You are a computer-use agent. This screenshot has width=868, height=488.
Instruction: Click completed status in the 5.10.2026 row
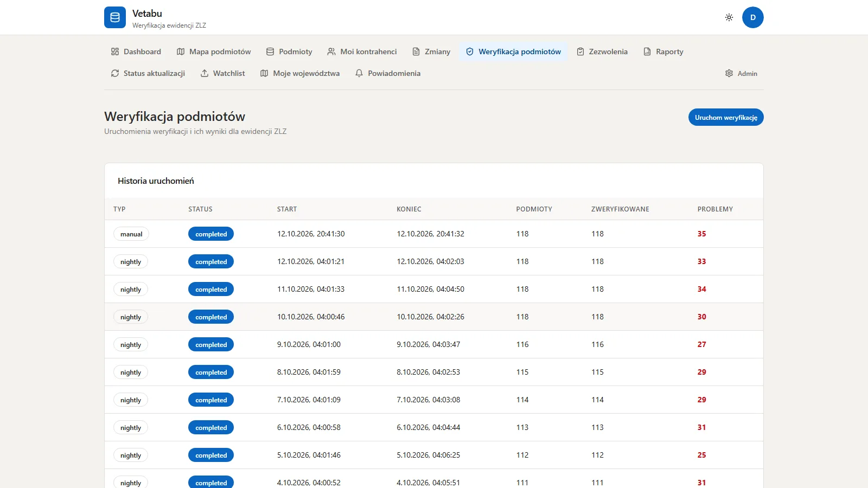(211, 455)
